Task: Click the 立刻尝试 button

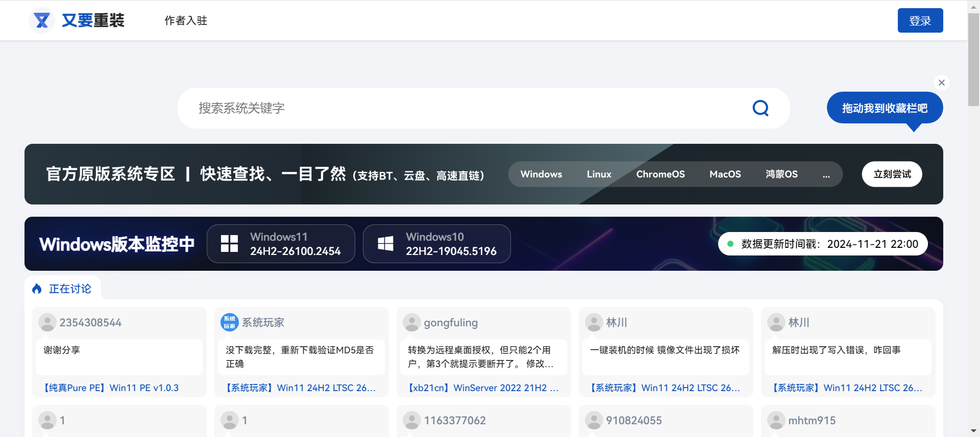Action: [892, 174]
